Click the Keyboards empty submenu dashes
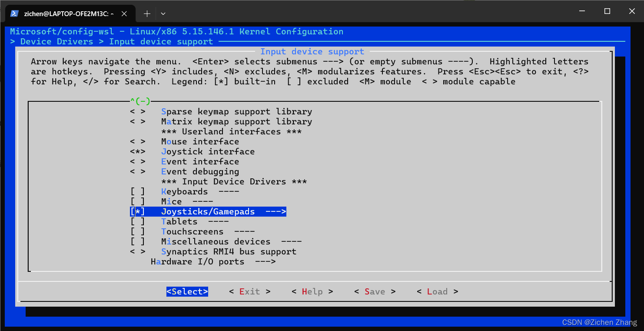The height and width of the screenshot is (331, 644). [x=229, y=192]
